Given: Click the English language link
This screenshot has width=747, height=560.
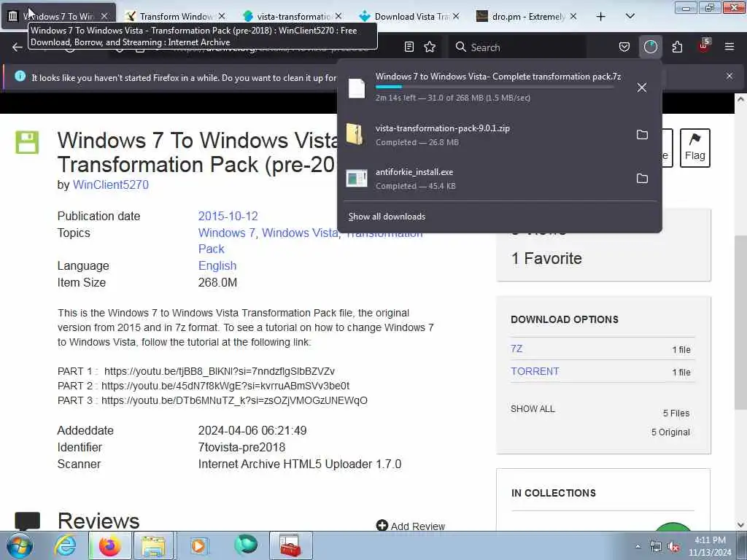Looking at the screenshot, I should [217, 265].
